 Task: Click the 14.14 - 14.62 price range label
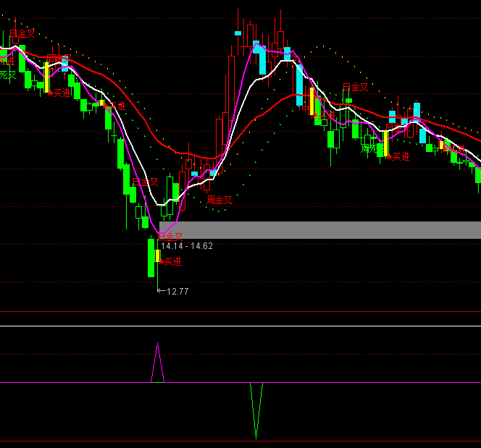(186, 246)
